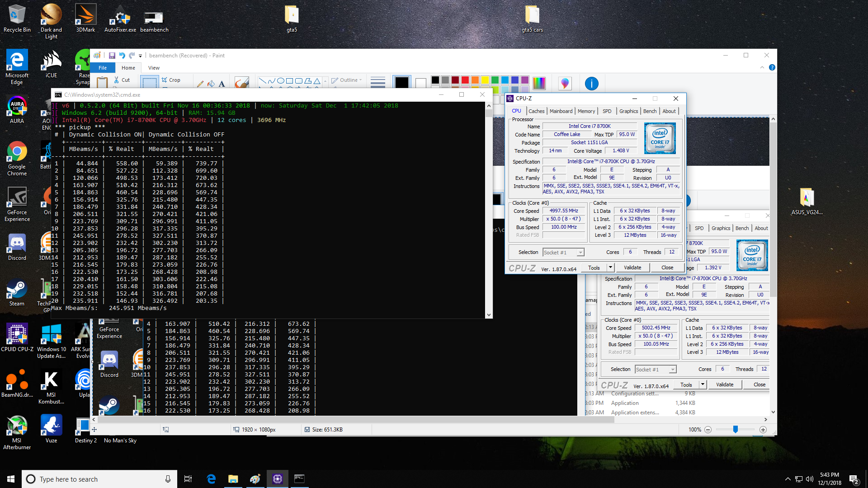Open the Edit colors rainbow button in Paint

point(539,83)
